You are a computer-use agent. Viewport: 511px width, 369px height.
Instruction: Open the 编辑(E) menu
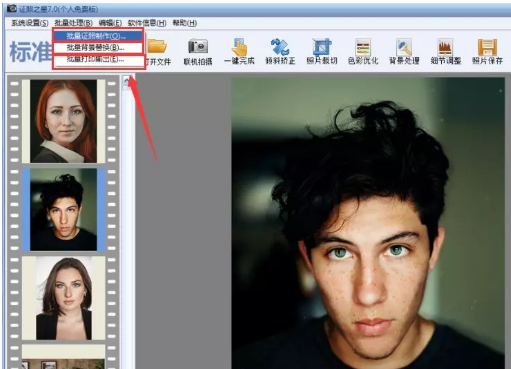pos(110,23)
